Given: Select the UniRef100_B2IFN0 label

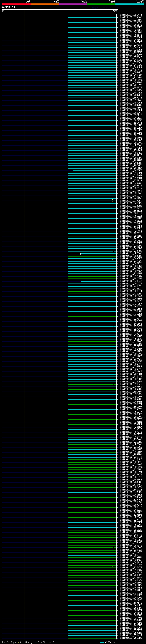Looking at the screenshot, I should (x=131, y=470).
